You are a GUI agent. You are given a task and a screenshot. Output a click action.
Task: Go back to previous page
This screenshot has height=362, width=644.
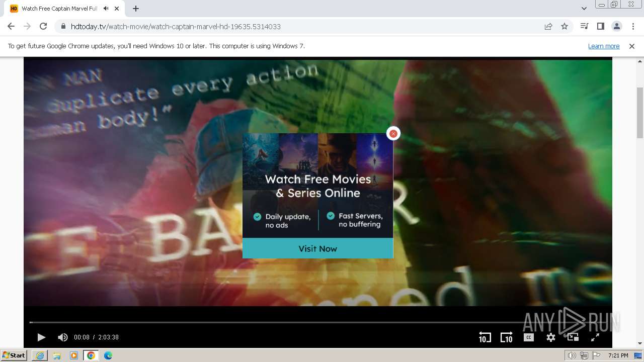point(11,26)
